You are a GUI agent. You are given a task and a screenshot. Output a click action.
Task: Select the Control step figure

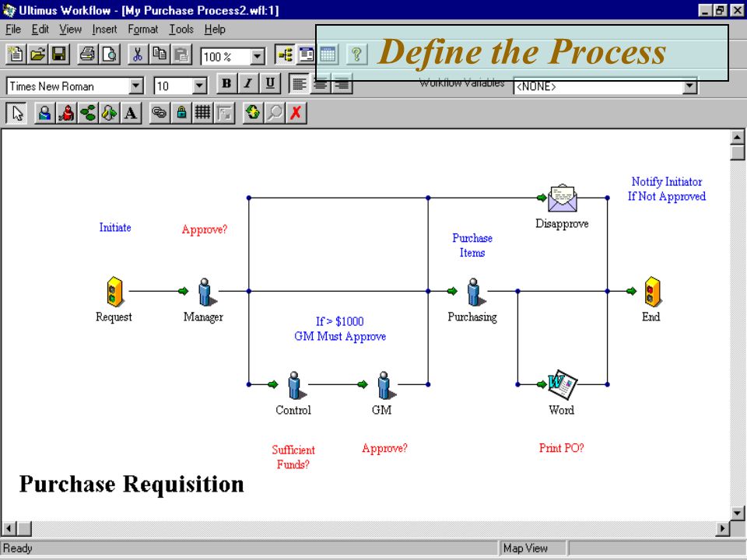pos(296,385)
